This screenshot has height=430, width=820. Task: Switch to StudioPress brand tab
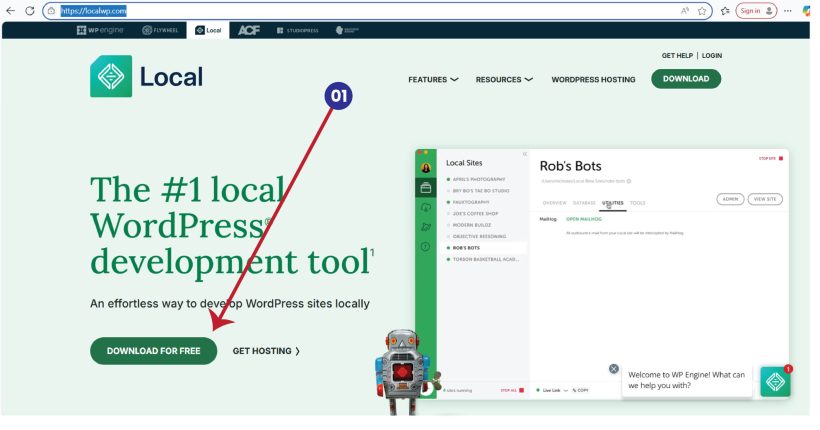tap(298, 30)
